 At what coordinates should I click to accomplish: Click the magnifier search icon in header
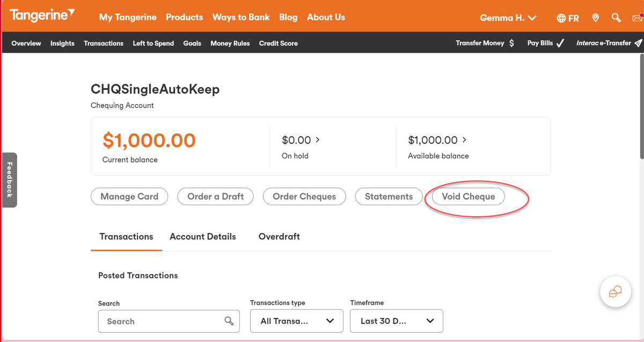click(x=616, y=18)
